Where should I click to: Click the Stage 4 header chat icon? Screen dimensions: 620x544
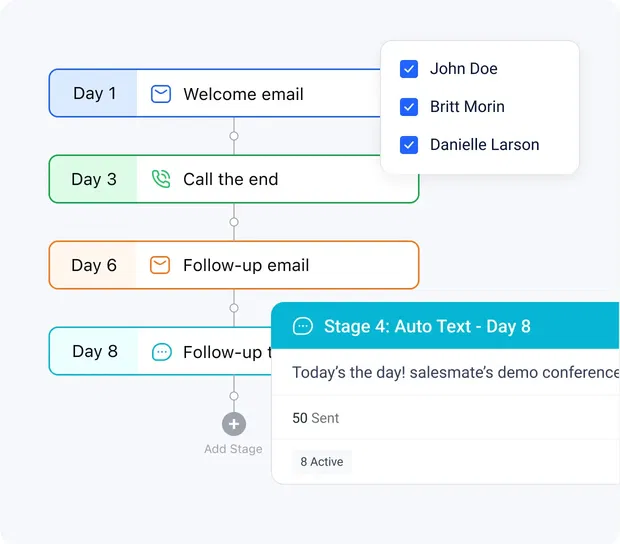point(302,327)
